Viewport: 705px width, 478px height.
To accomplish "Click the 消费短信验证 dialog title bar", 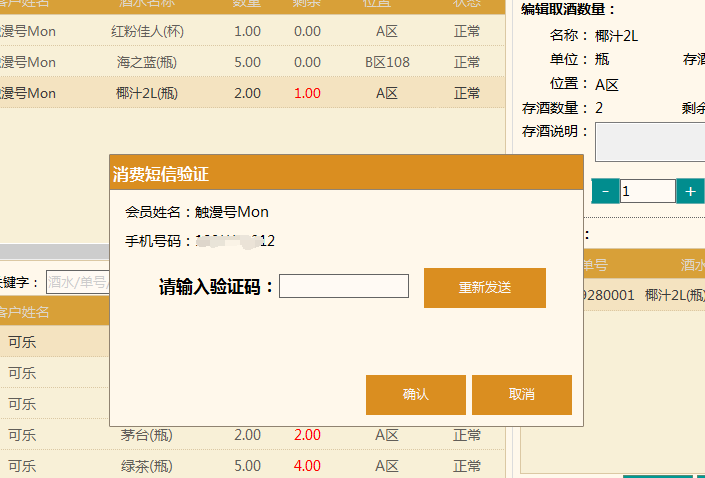I will 345,173.
